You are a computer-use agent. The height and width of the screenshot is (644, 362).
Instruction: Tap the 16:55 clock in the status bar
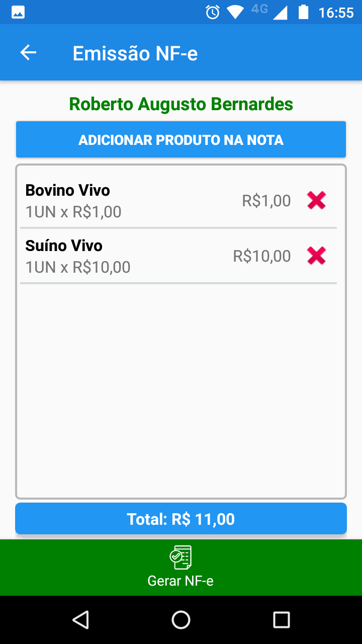[336, 12]
